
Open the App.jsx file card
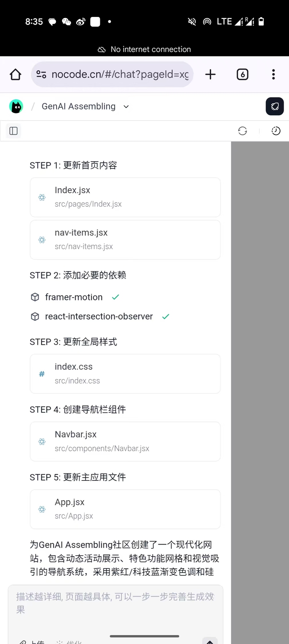[x=125, y=509]
